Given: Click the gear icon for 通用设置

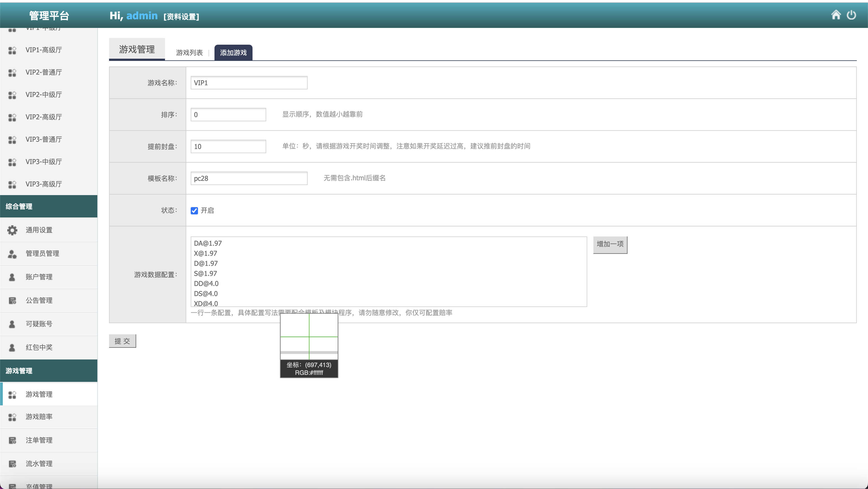Looking at the screenshot, I should tap(12, 230).
